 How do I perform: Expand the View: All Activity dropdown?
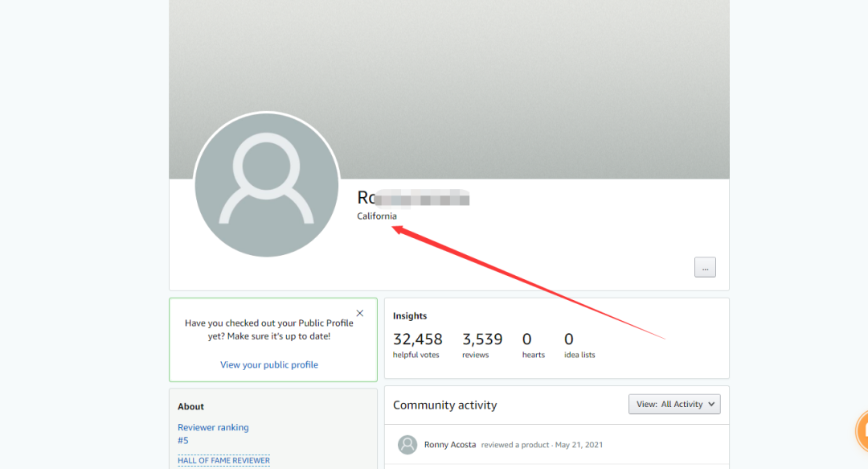pyautogui.click(x=674, y=404)
